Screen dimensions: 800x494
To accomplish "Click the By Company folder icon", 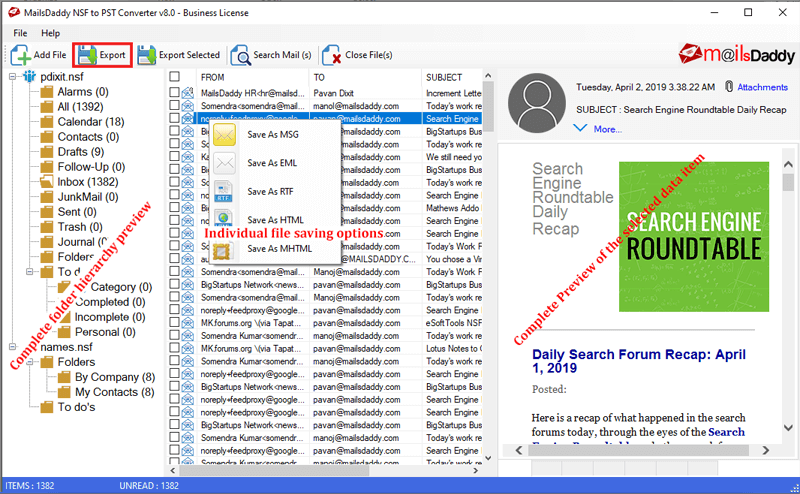I will pyautogui.click(x=64, y=377).
